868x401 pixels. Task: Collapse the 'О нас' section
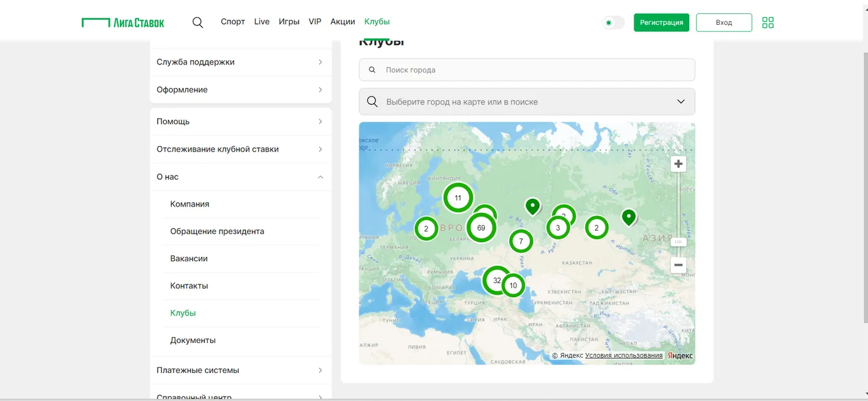tap(241, 177)
